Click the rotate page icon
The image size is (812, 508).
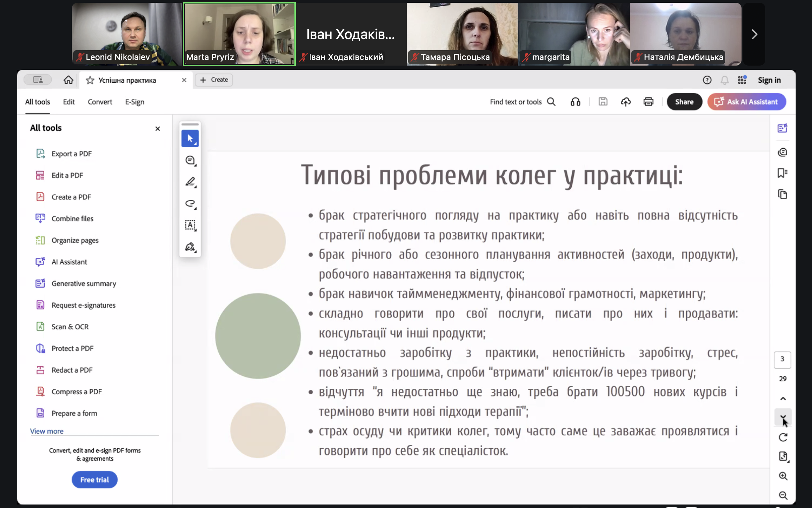point(783,438)
